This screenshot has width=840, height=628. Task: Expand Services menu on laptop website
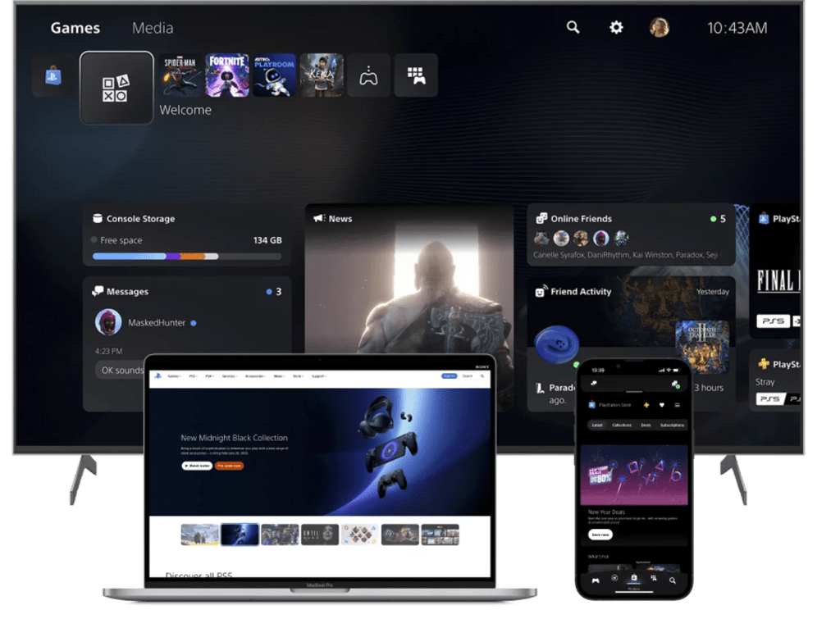(x=230, y=376)
